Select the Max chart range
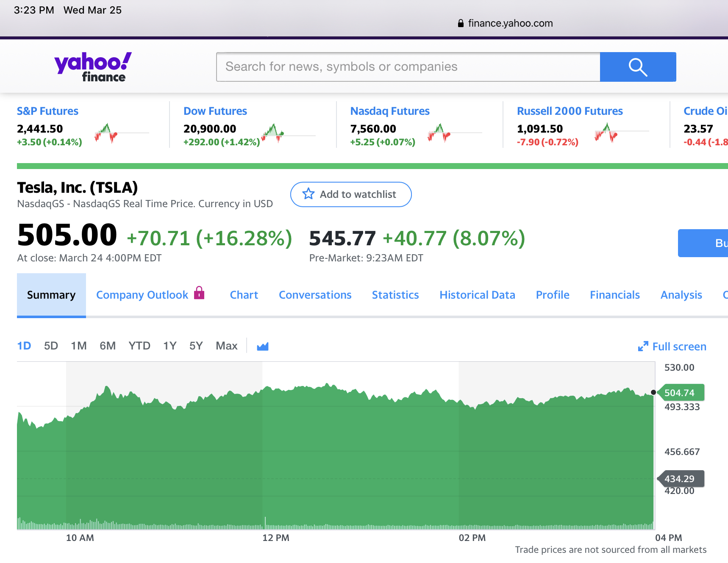728x563 pixels. pyautogui.click(x=227, y=346)
